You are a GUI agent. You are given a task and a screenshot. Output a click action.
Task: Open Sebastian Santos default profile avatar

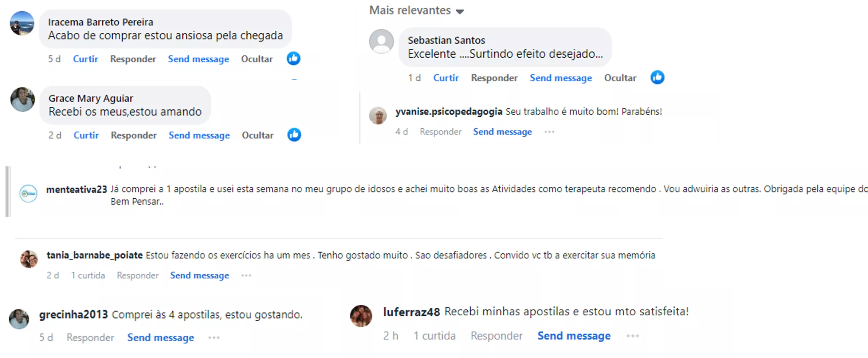tap(381, 41)
